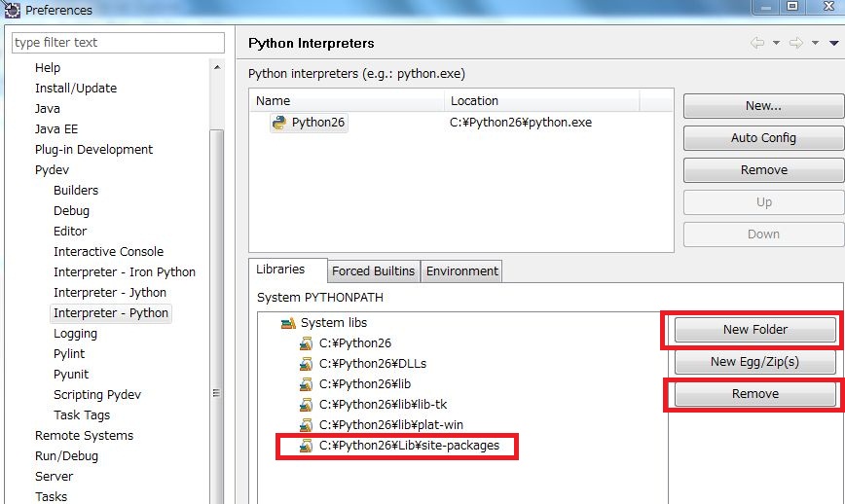Screen dimensions: 845x504
Task: Click the New Egg/Zip(s) button
Action: 755,362
